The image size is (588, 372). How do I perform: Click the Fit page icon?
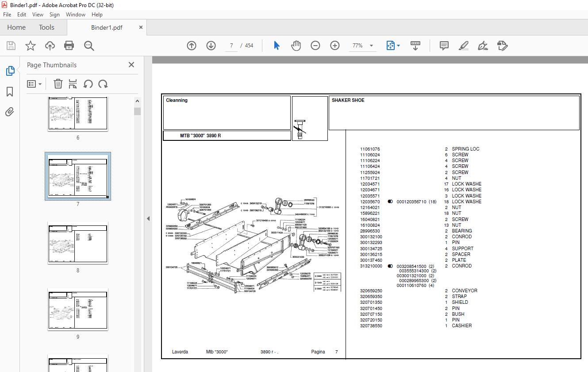point(390,46)
